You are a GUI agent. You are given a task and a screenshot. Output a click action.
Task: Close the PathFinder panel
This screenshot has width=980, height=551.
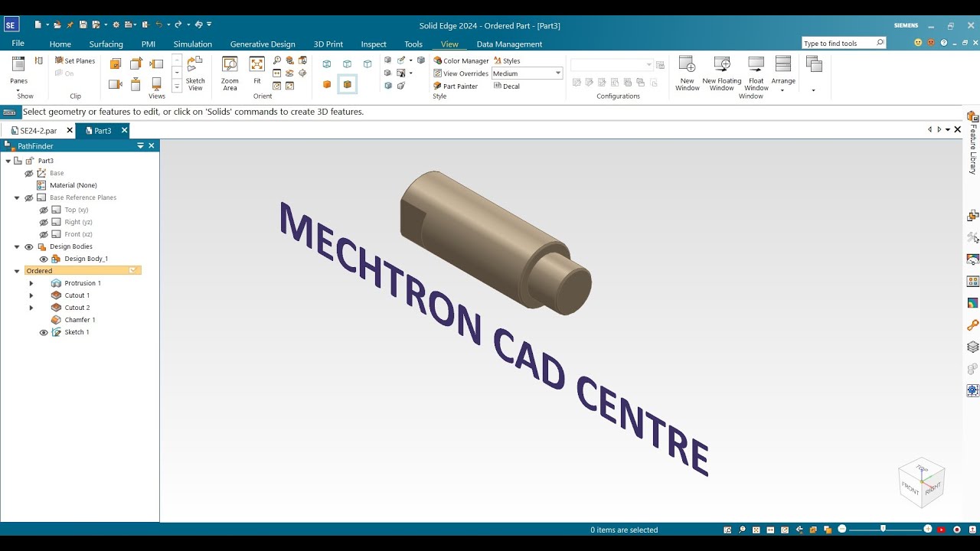click(x=152, y=145)
